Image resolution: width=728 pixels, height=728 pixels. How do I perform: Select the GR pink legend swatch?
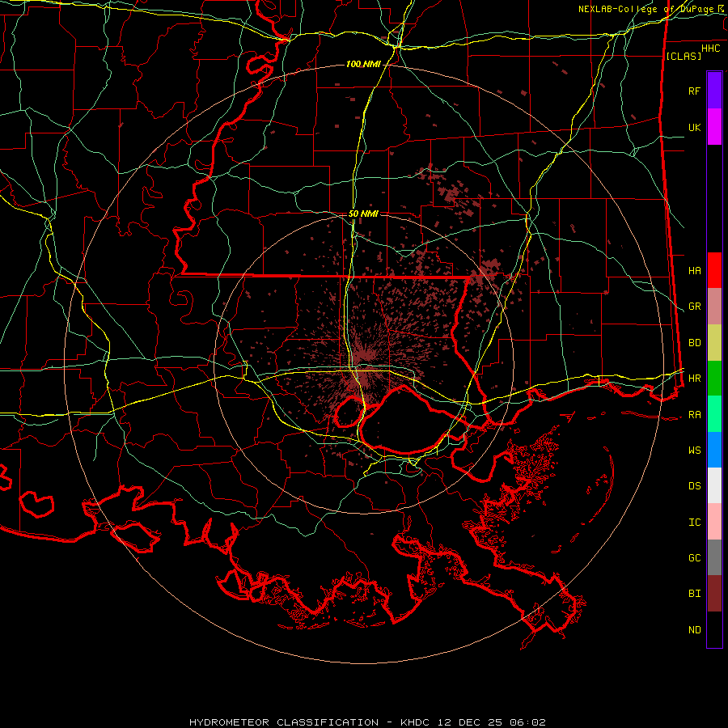point(714,307)
